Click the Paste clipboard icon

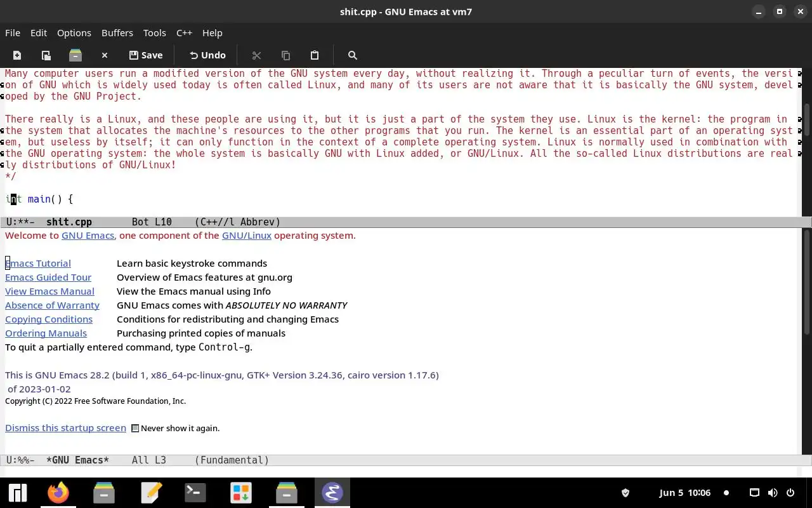pyautogui.click(x=315, y=55)
